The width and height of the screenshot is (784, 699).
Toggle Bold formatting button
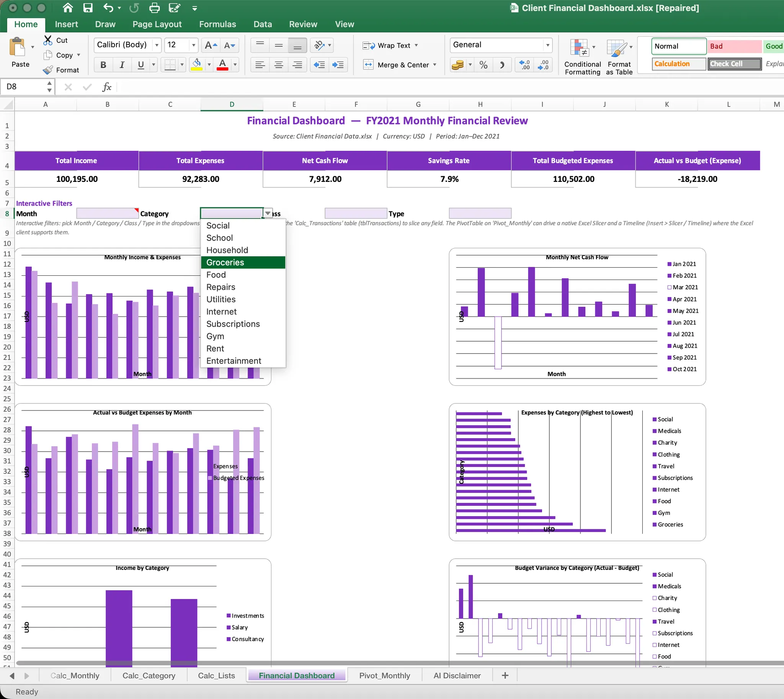pos(103,65)
